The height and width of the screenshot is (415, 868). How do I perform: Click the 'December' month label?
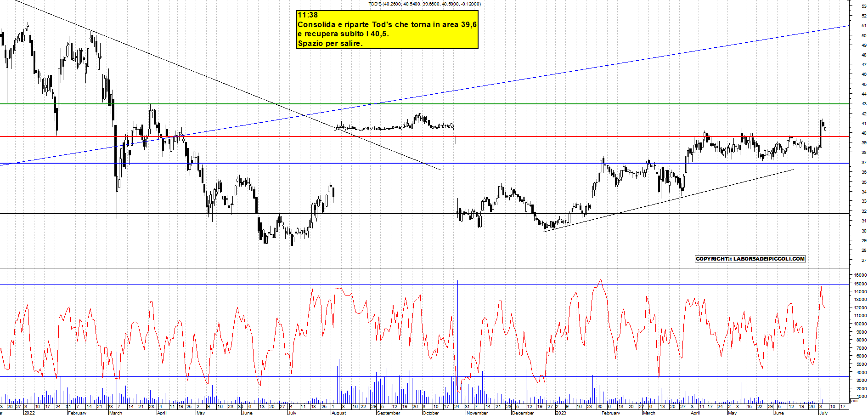pyautogui.click(x=523, y=413)
